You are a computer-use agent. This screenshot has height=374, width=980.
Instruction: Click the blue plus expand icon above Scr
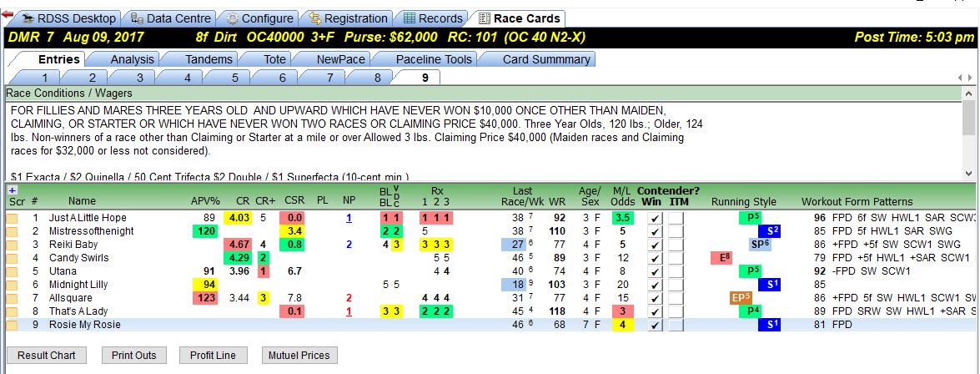pyautogui.click(x=13, y=190)
